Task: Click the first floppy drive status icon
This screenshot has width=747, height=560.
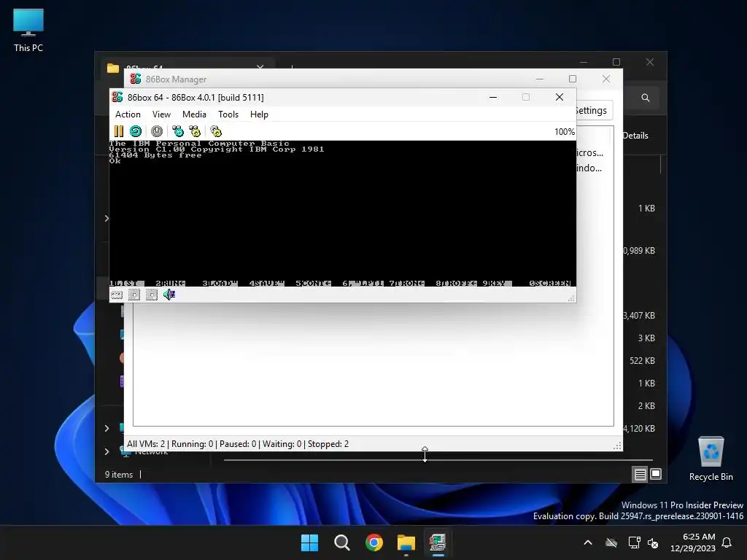Action: click(134, 295)
